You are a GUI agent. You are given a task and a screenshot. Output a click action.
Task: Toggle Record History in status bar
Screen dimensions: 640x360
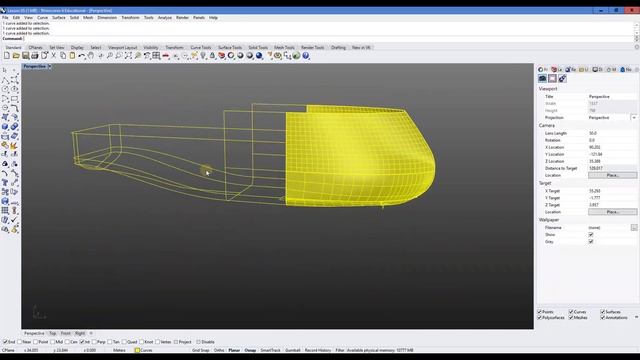pyautogui.click(x=318, y=350)
